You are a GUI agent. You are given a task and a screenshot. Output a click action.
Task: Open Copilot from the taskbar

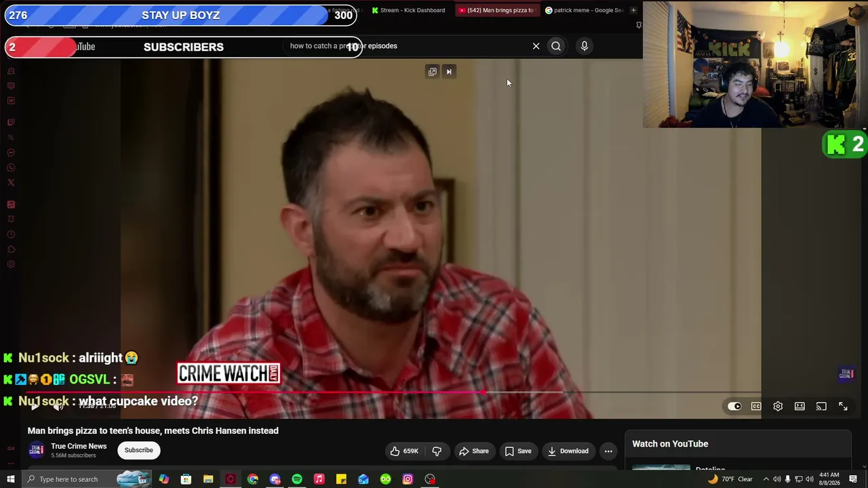pos(164,479)
